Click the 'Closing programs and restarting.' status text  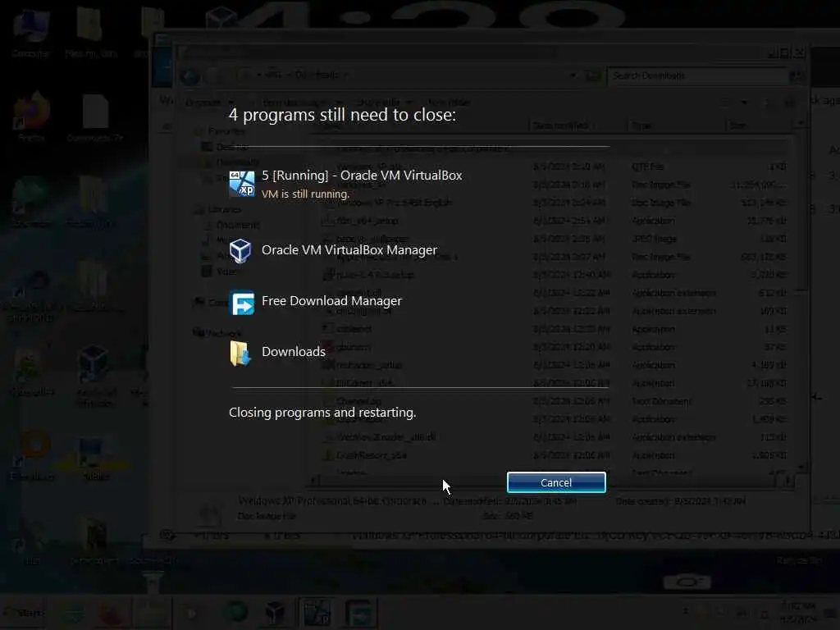tap(322, 413)
